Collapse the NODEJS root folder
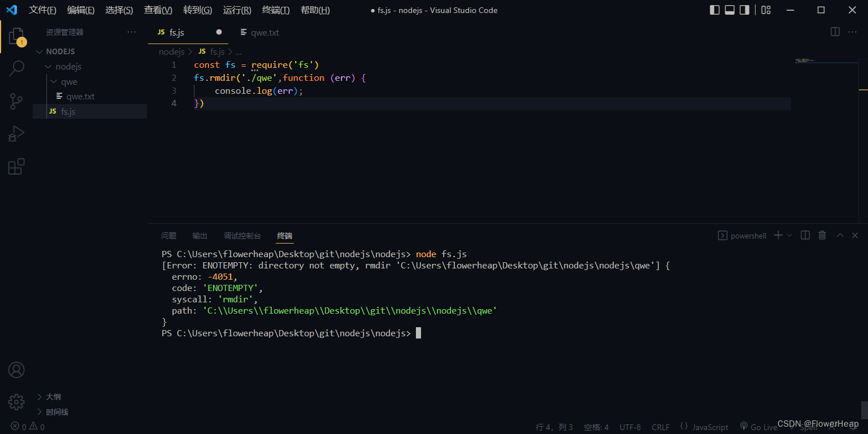Image resolution: width=868 pixels, height=434 pixels. (90, 51)
